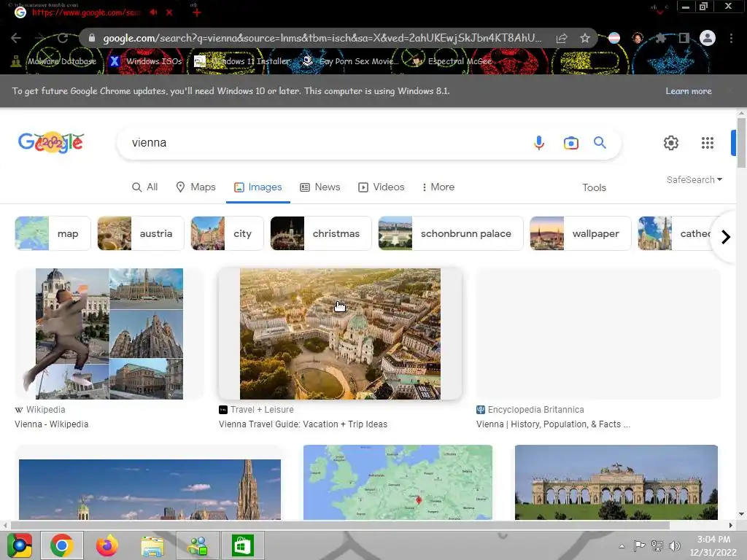Filter images by city chip

[227, 233]
